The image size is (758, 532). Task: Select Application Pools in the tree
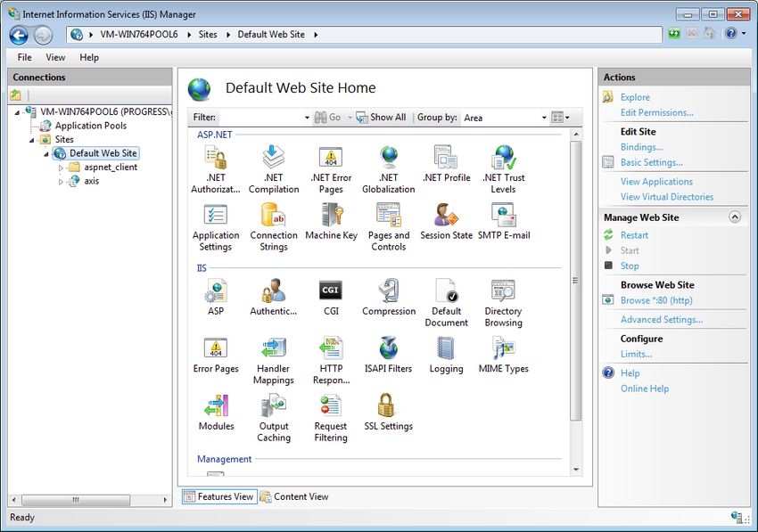point(90,127)
